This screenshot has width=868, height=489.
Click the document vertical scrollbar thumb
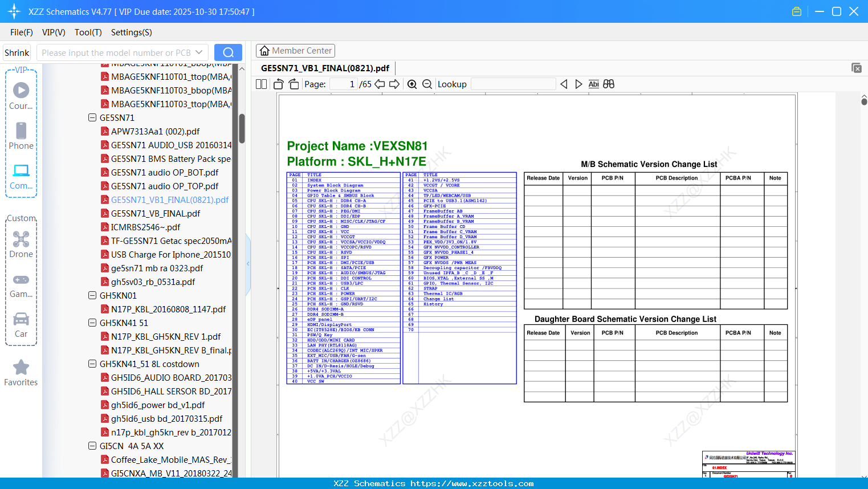pos(864,101)
